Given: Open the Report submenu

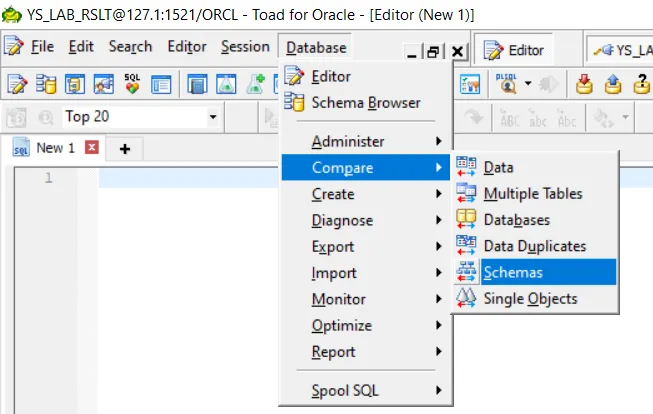Looking at the screenshot, I should (366, 352).
